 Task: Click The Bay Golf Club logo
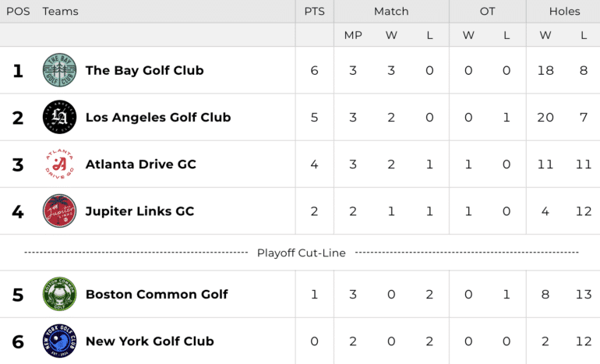tap(59, 70)
